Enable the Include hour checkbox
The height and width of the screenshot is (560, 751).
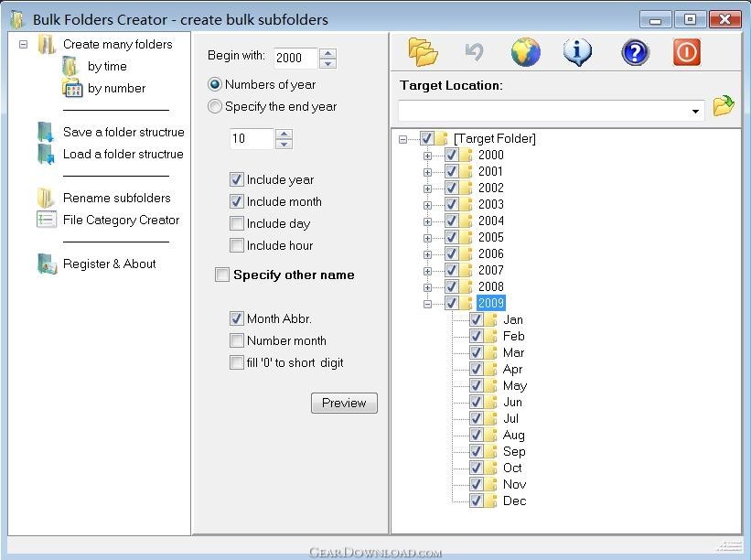click(237, 246)
